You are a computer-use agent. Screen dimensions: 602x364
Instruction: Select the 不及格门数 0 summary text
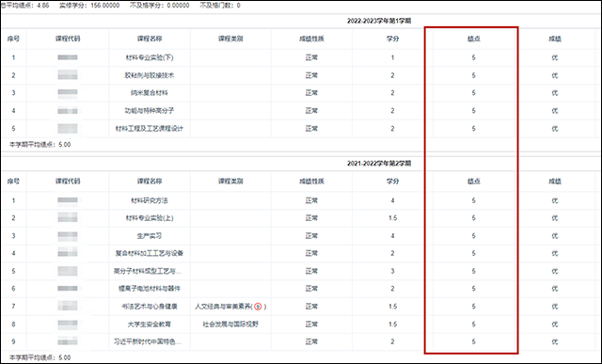click(x=220, y=6)
